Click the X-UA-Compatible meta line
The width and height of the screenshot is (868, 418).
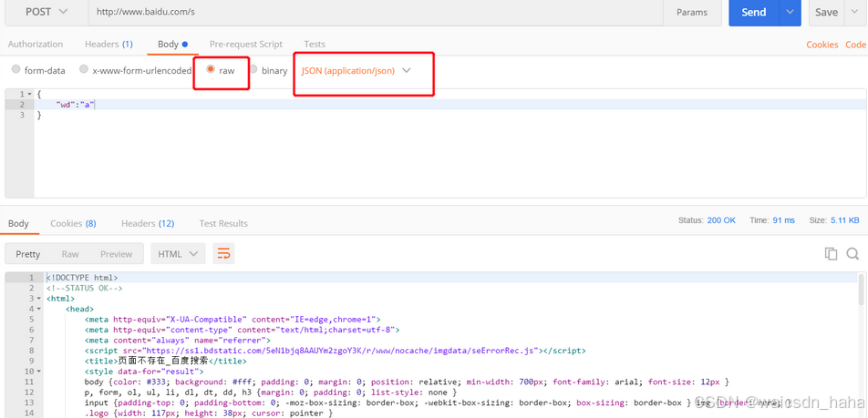click(x=232, y=320)
